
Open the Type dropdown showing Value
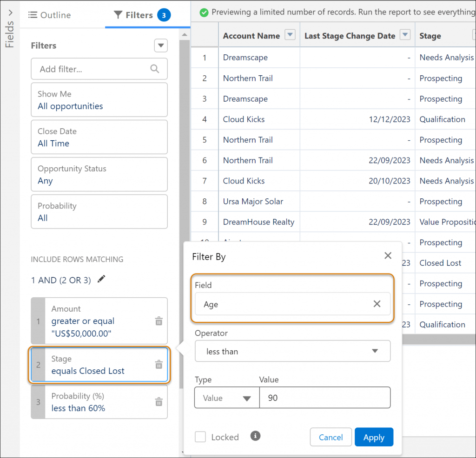[226, 398]
